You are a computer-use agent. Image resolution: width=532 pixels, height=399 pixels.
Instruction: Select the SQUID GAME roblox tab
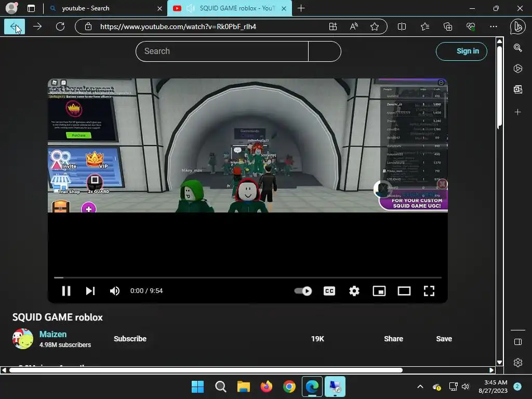229,8
